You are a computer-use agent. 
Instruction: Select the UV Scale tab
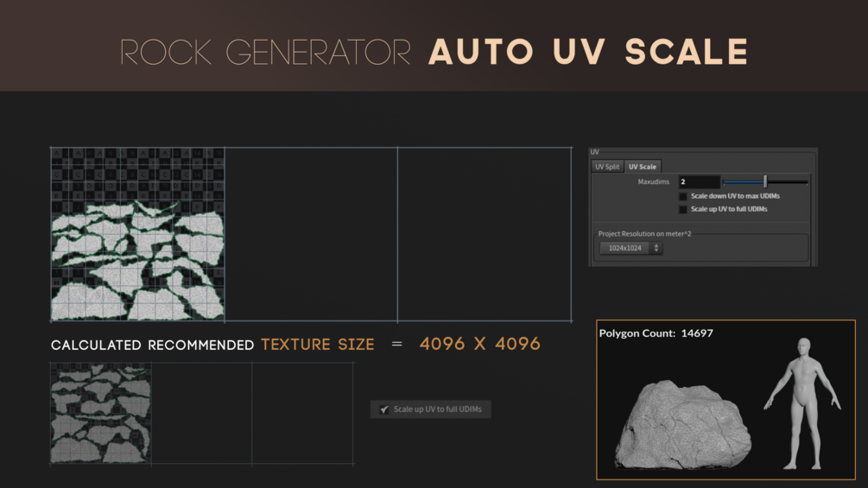coord(642,167)
